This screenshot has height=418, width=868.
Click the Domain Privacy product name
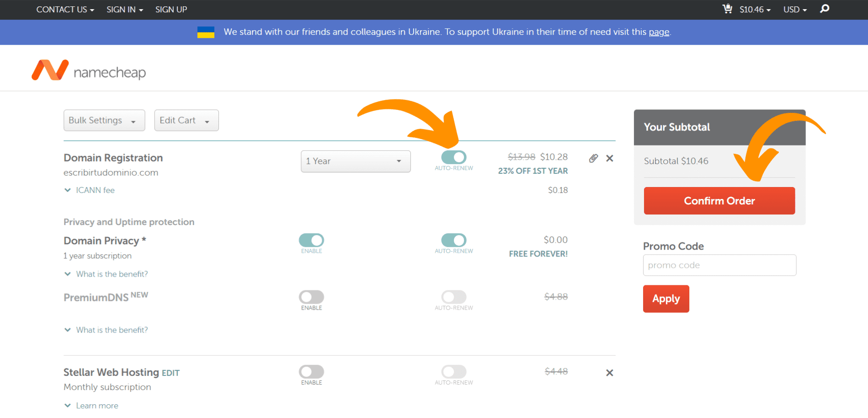pyautogui.click(x=105, y=241)
